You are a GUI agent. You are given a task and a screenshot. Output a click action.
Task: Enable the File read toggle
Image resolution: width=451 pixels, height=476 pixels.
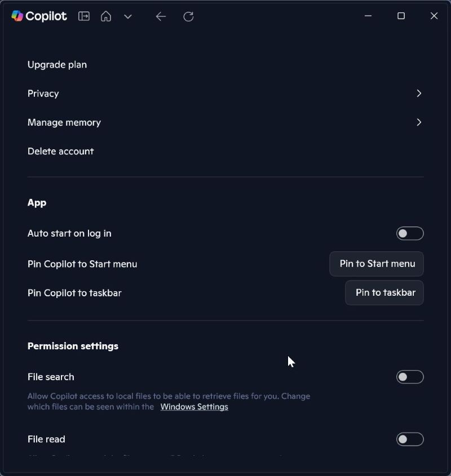coord(410,439)
